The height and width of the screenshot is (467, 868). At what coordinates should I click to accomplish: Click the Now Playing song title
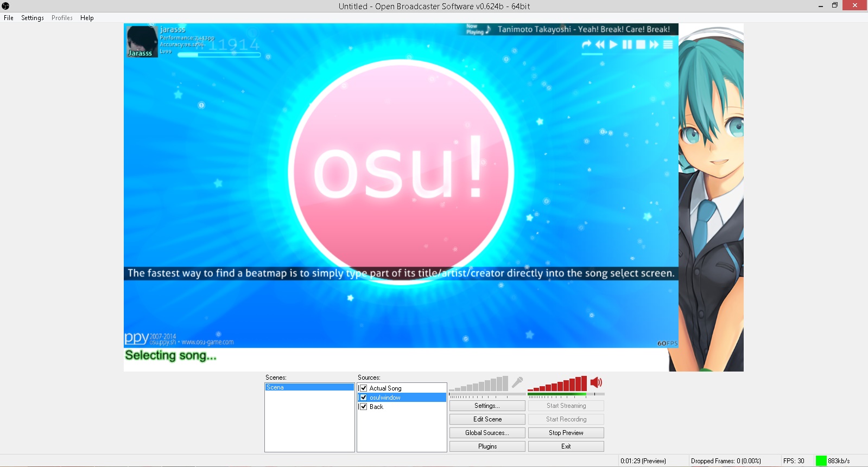tap(584, 29)
